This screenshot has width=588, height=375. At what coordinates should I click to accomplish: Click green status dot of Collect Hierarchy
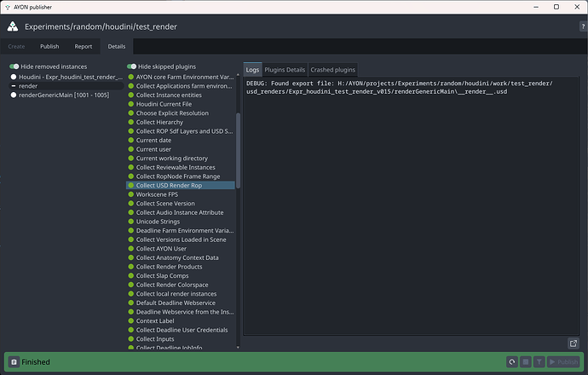(x=131, y=122)
